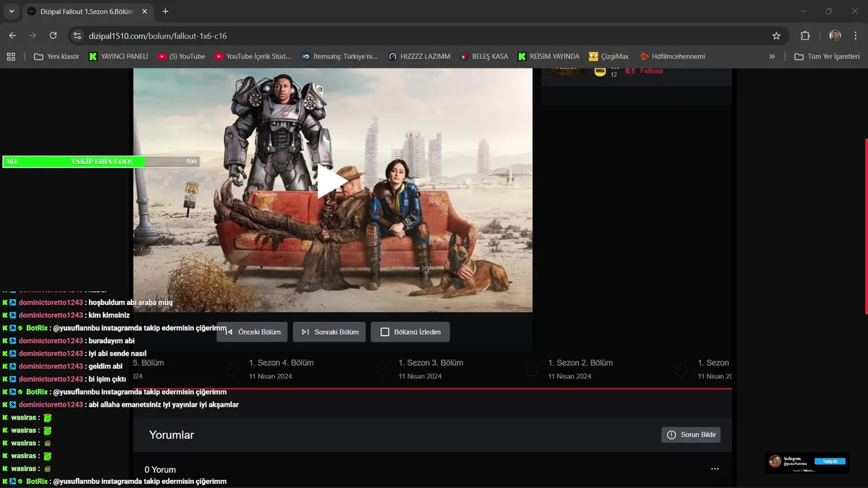
Task: Reload the page
Action: [x=53, y=35]
